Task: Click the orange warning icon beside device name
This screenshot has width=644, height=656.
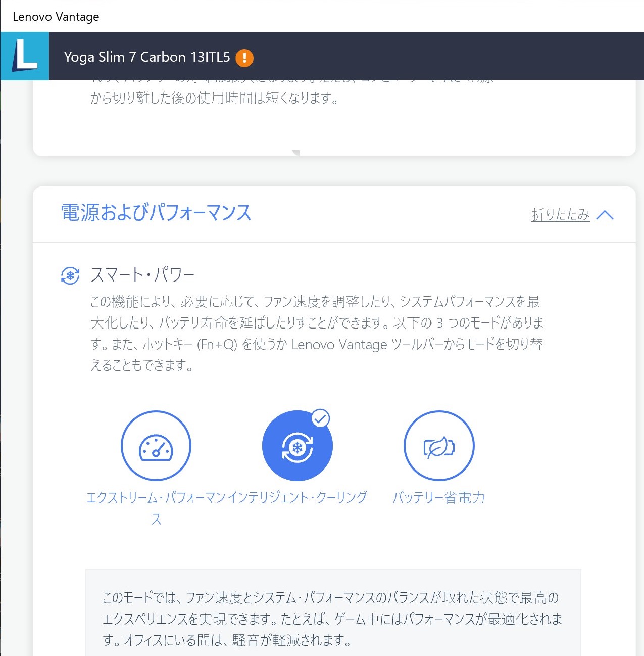Action: (244, 58)
